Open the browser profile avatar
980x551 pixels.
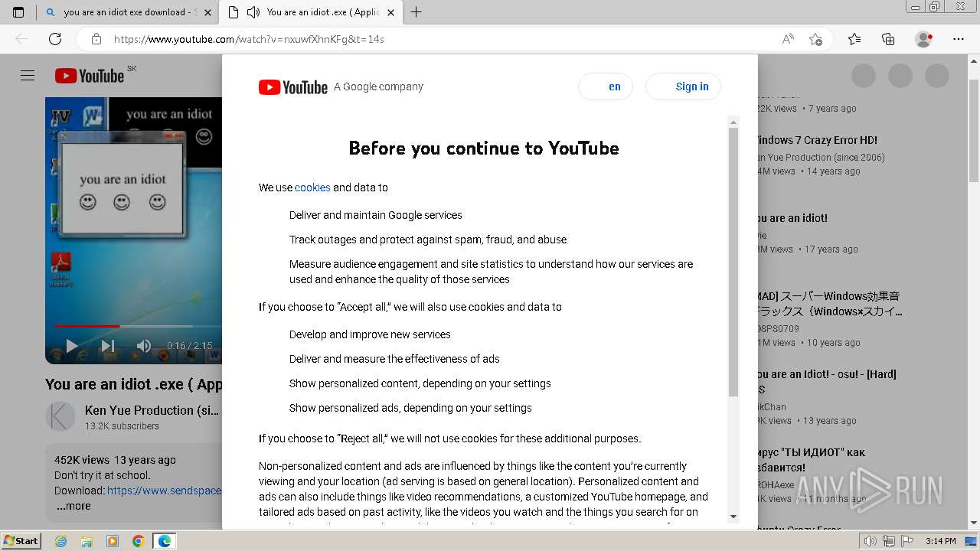click(924, 39)
